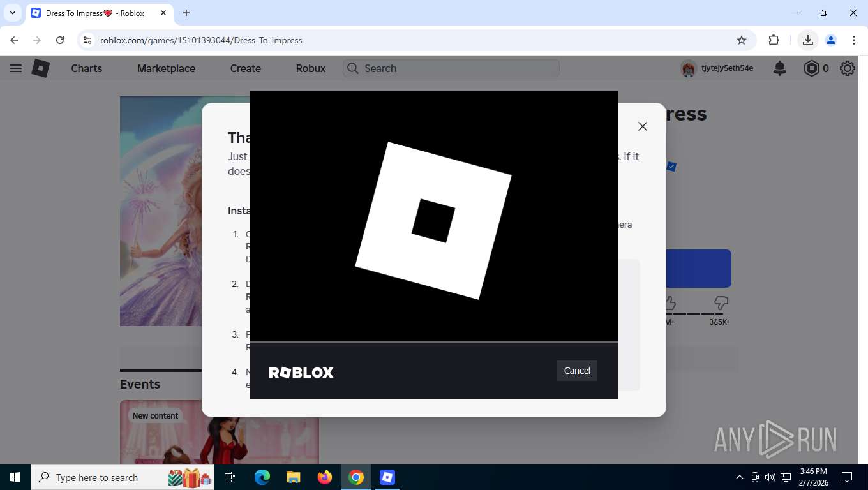This screenshot has width=868, height=490.
Task: Open network status tray icon
Action: [786, 477]
